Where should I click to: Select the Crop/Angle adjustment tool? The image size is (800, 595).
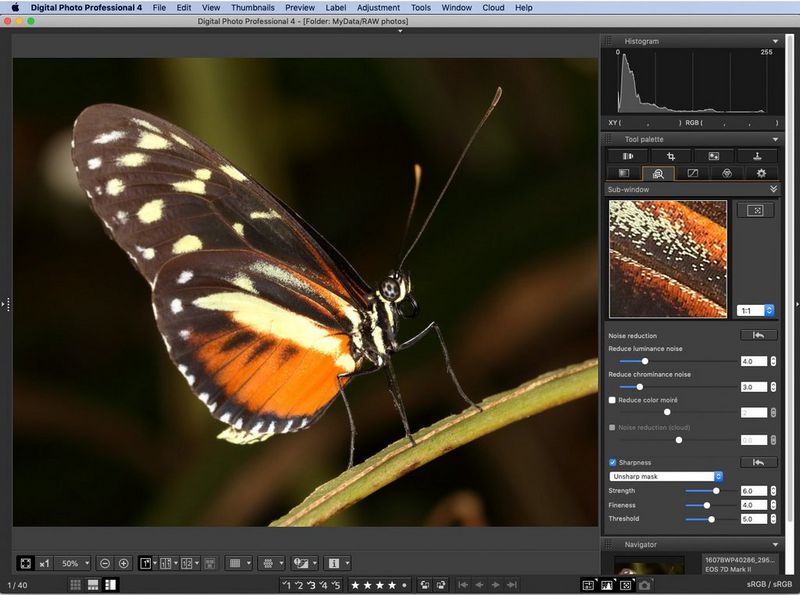coord(672,155)
